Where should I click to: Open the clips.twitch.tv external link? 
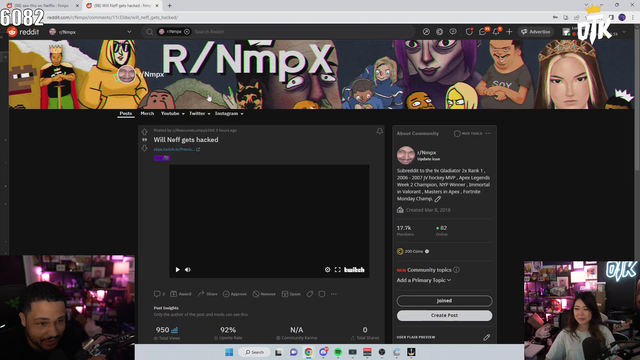[x=177, y=149]
